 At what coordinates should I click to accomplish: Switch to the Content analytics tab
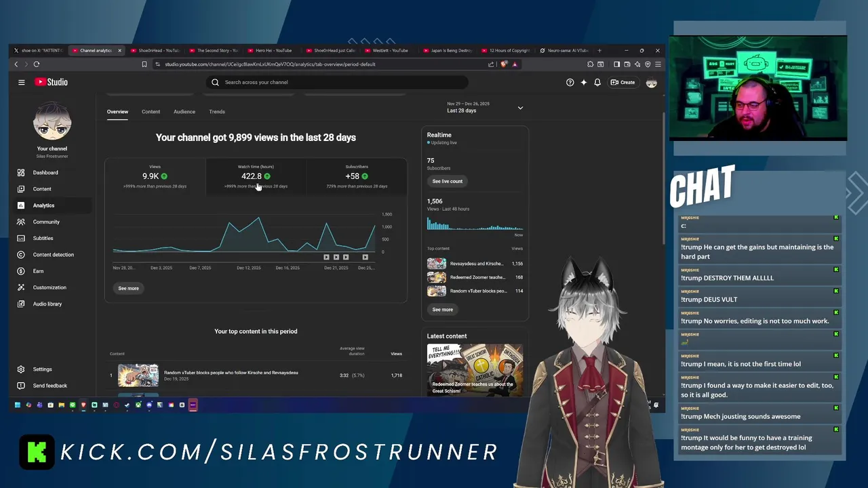pos(151,112)
